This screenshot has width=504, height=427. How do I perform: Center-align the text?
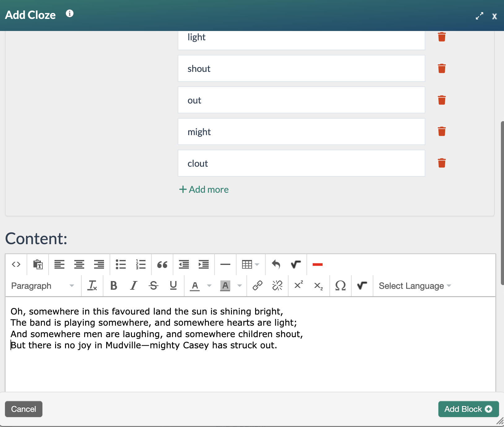pyautogui.click(x=79, y=264)
